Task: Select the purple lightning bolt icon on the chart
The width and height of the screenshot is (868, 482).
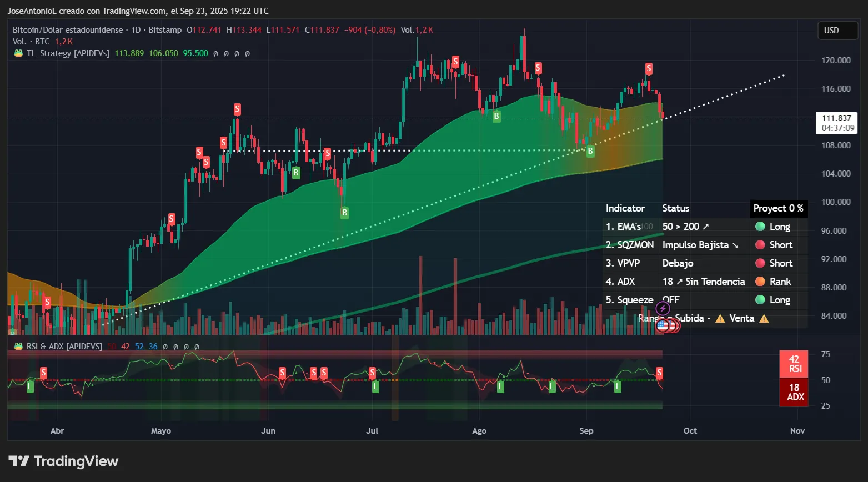Action: (662, 307)
